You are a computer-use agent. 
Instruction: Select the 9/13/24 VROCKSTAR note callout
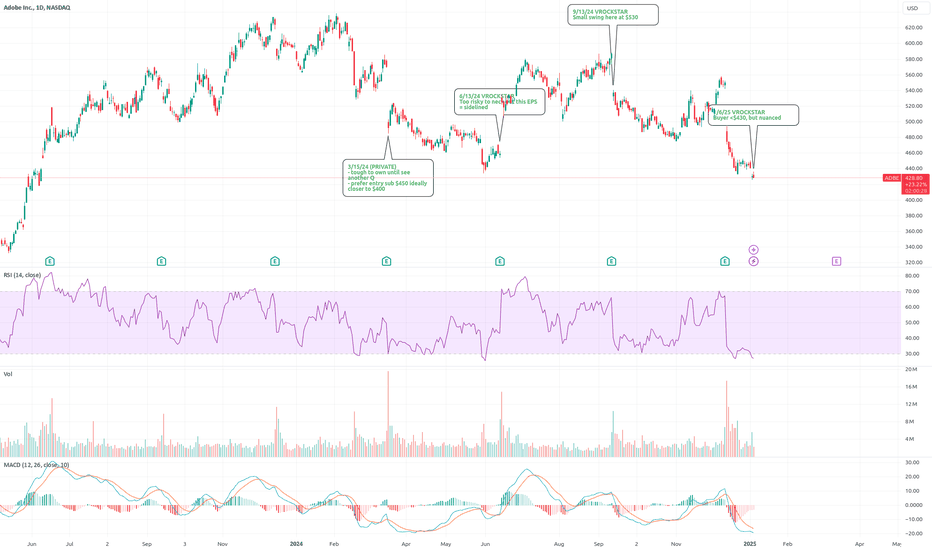click(x=613, y=15)
